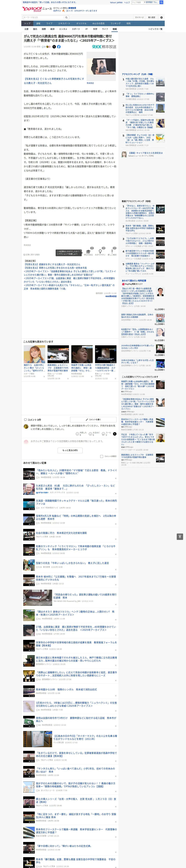This screenshot has height=868, width=186.
Task: Click the マイページ button
Action: [x=139, y=18]
